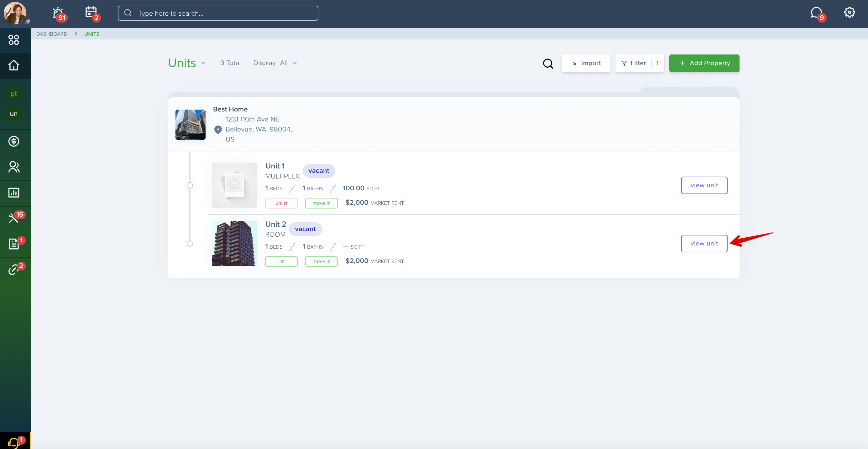Click the location pin for Best Home

pos(218,130)
